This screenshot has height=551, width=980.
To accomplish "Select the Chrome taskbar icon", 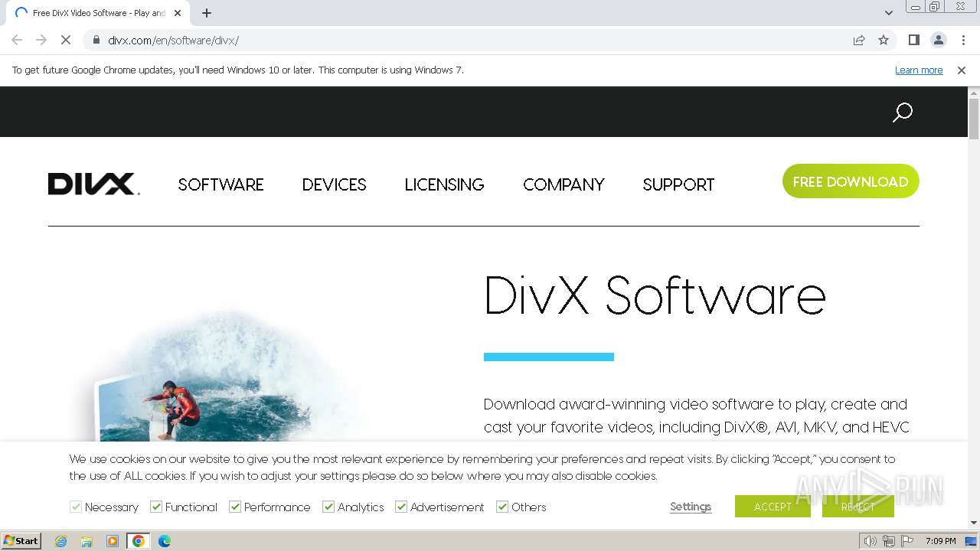I will 139,541.
